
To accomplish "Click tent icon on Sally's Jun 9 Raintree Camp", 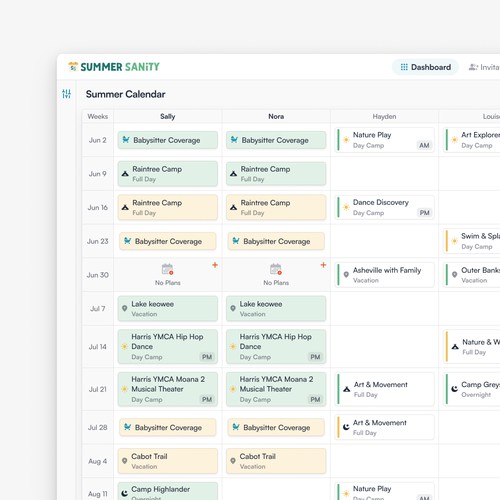I will tap(125, 174).
